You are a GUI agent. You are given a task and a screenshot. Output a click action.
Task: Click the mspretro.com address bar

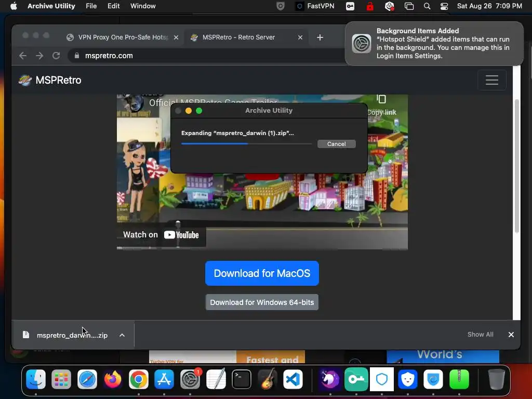tap(207, 56)
